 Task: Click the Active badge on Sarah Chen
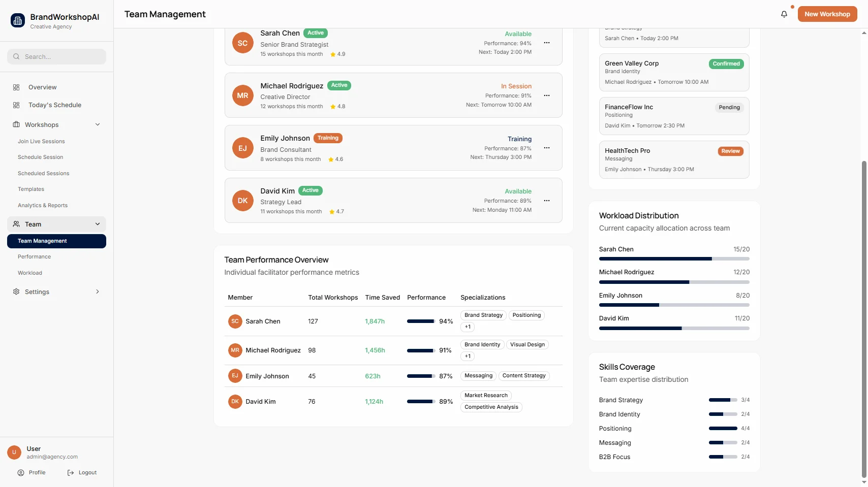tap(315, 33)
